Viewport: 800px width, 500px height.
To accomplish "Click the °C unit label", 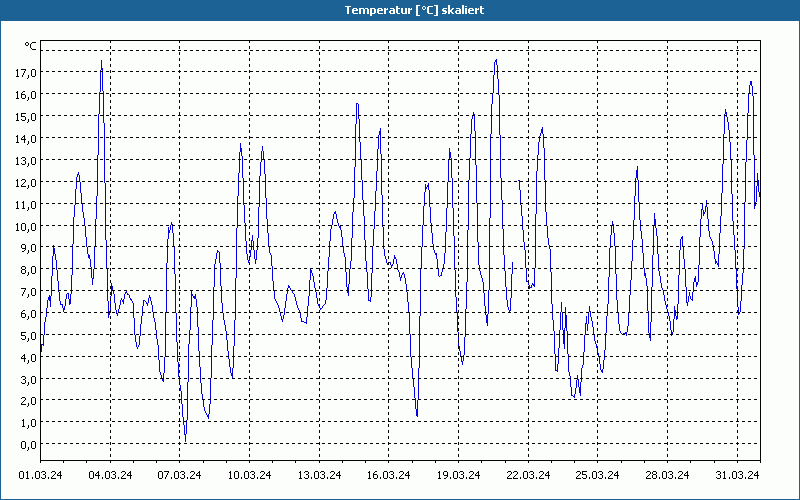I will pos(31,46).
